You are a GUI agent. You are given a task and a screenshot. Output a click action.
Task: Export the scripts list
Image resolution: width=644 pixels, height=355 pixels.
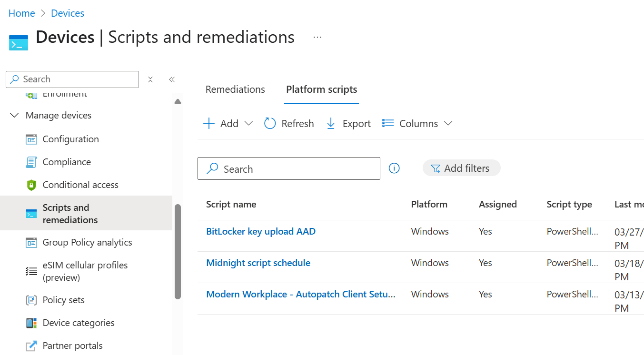coord(348,124)
